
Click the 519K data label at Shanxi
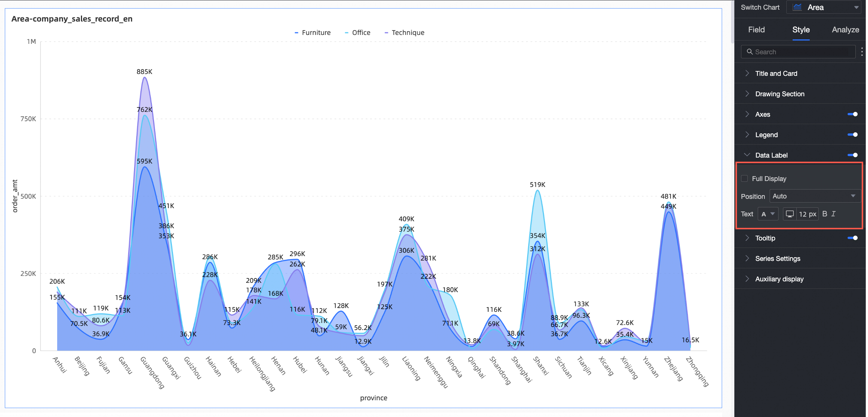pos(538,185)
